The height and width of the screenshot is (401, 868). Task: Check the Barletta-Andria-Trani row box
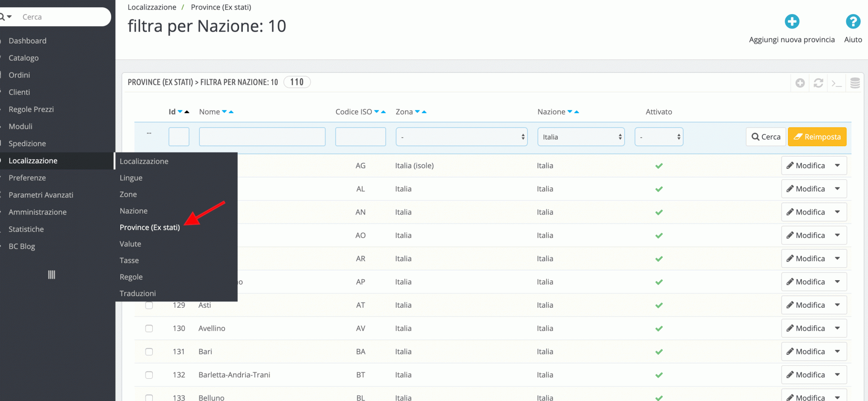(149, 375)
